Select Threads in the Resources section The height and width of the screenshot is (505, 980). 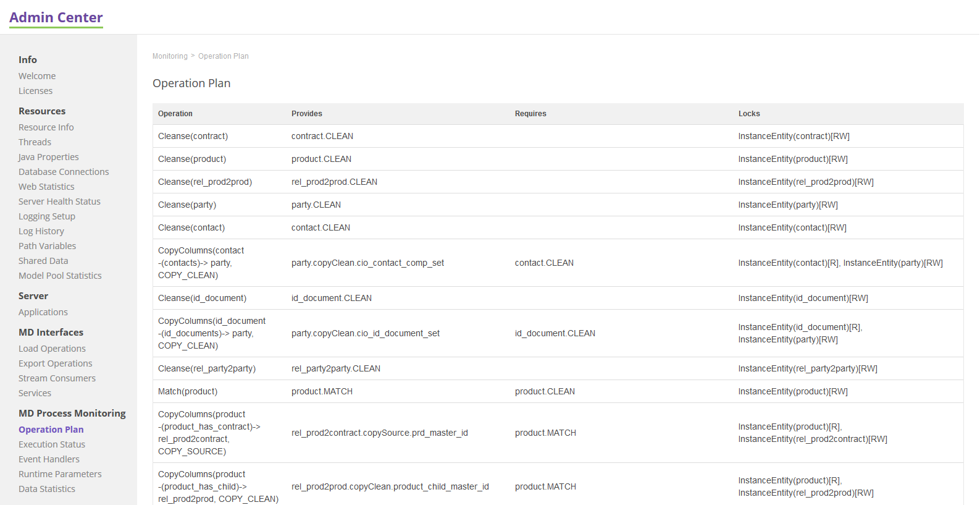coord(35,142)
